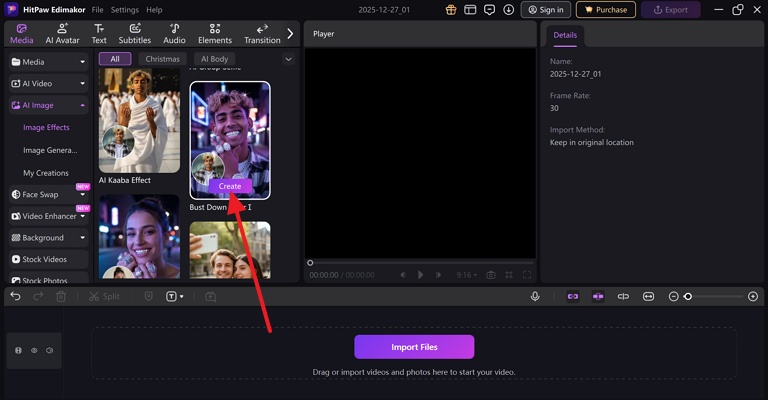Click the marker shield icon in toolbar
This screenshot has height=400, width=768.
tap(148, 296)
